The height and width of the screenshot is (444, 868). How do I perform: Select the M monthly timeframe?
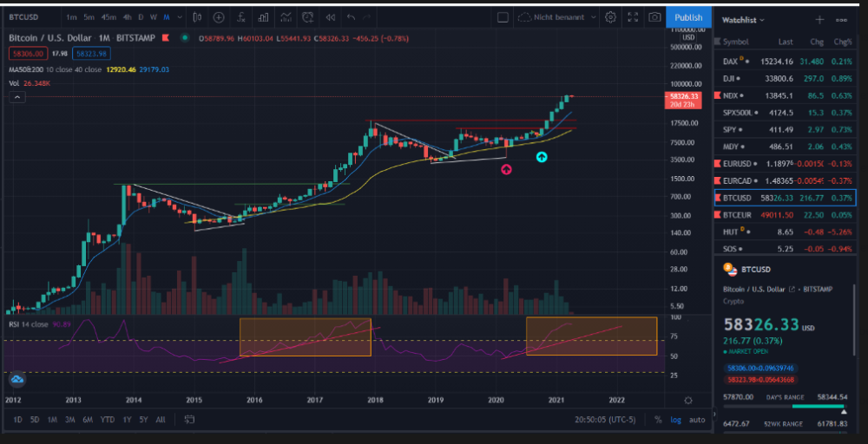pyautogui.click(x=166, y=17)
